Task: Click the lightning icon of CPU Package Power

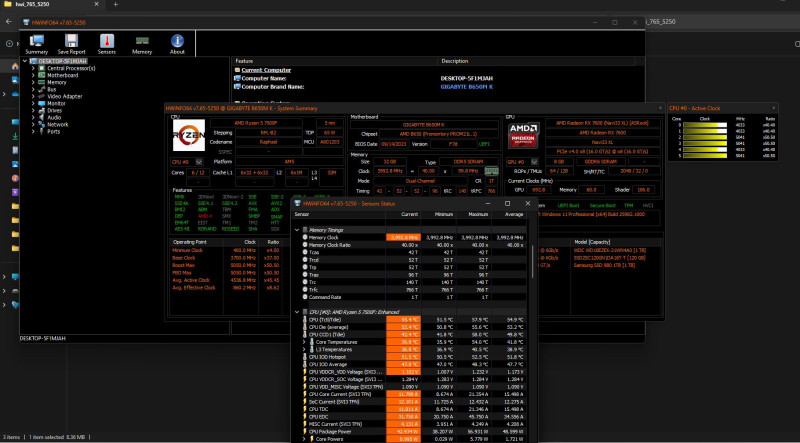Action: click(305, 431)
